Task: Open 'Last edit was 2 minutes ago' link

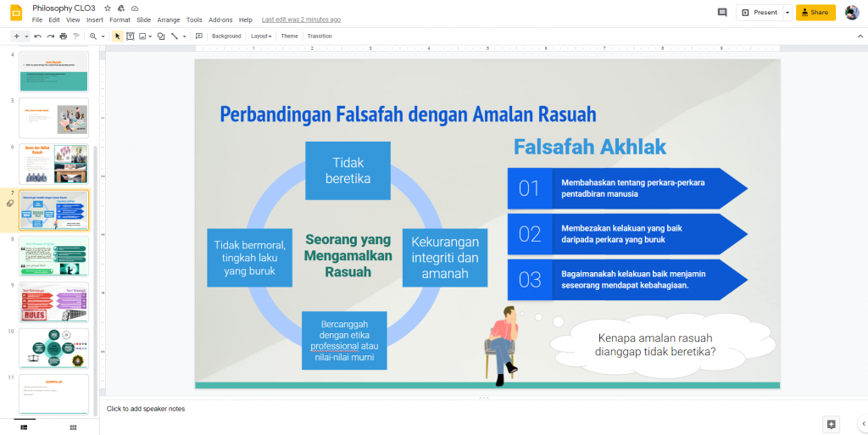Action: click(x=301, y=20)
